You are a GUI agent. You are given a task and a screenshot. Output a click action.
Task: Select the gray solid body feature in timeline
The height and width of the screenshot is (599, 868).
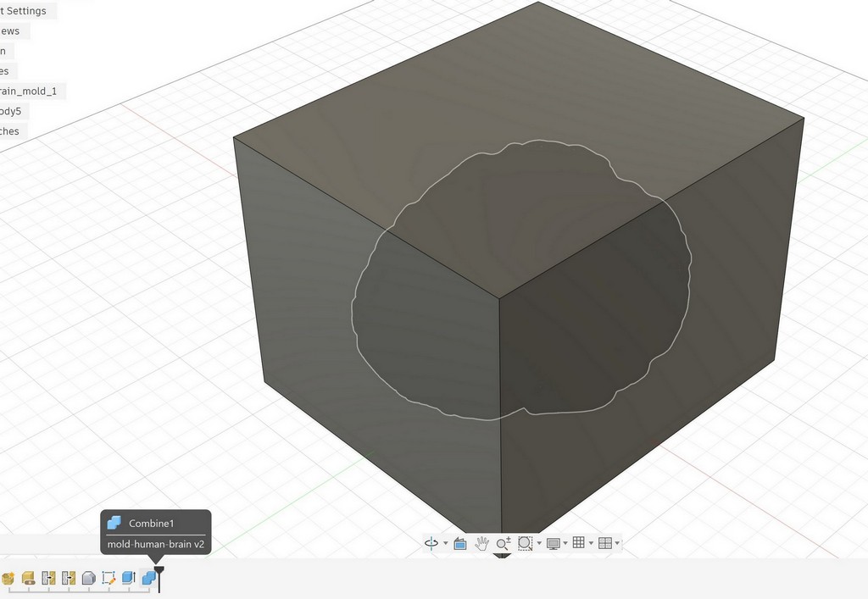(x=88, y=578)
